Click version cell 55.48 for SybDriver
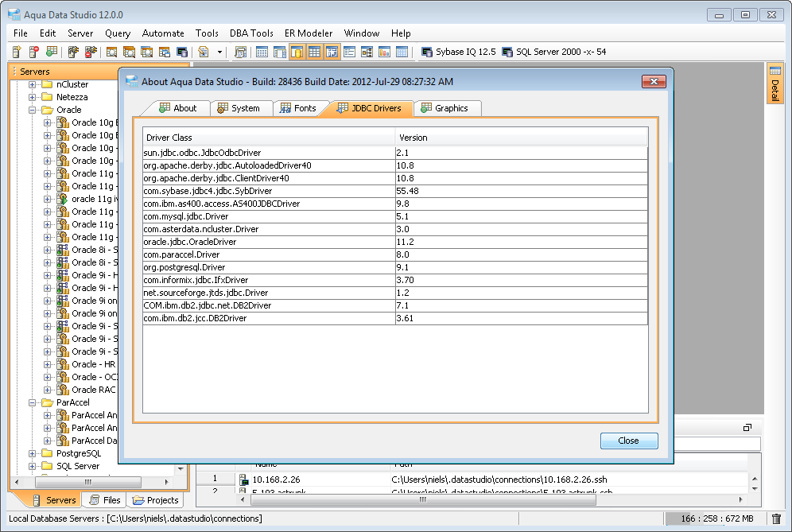The height and width of the screenshot is (532, 792). 522,191
